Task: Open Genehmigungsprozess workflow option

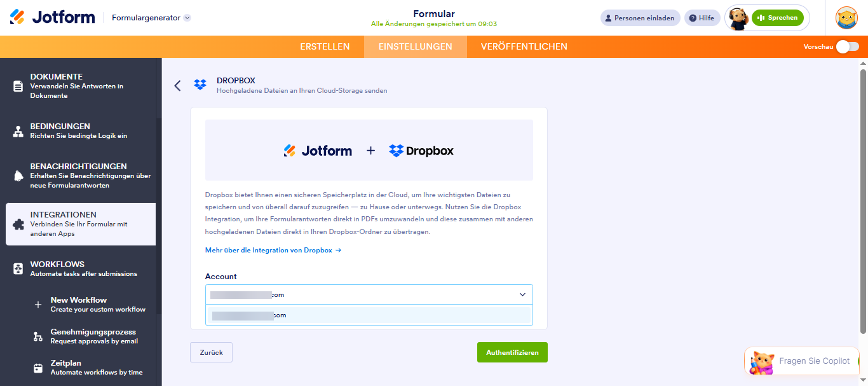Action: coord(94,336)
